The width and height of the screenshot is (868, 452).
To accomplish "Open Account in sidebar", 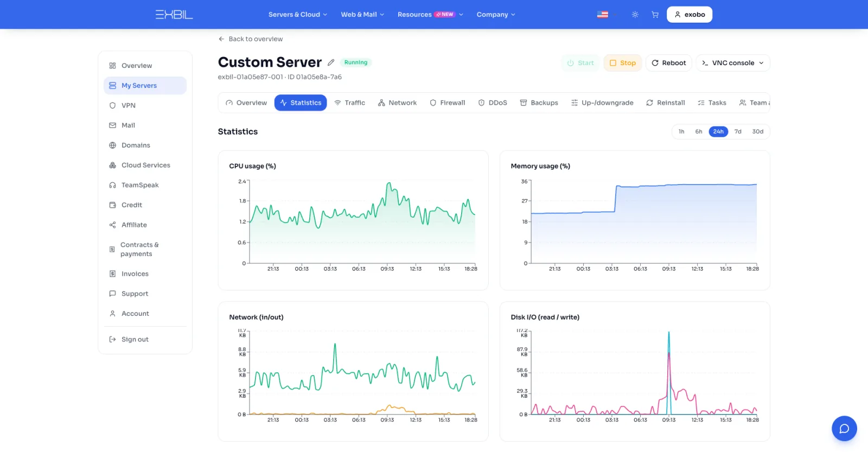I will (x=145, y=314).
